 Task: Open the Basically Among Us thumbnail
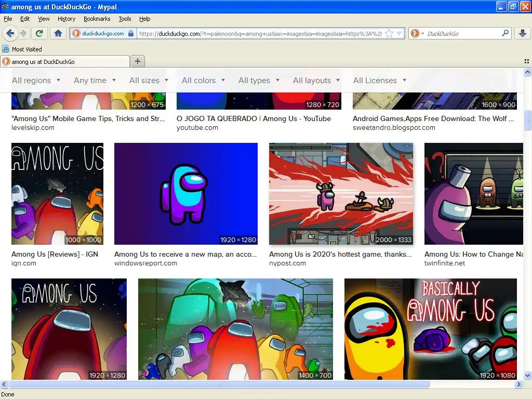tap(431, 329)
